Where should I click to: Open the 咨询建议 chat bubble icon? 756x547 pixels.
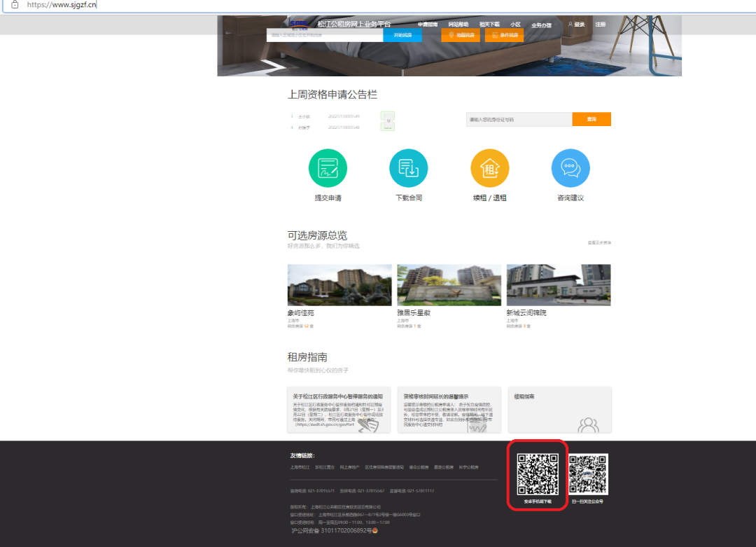570,168
